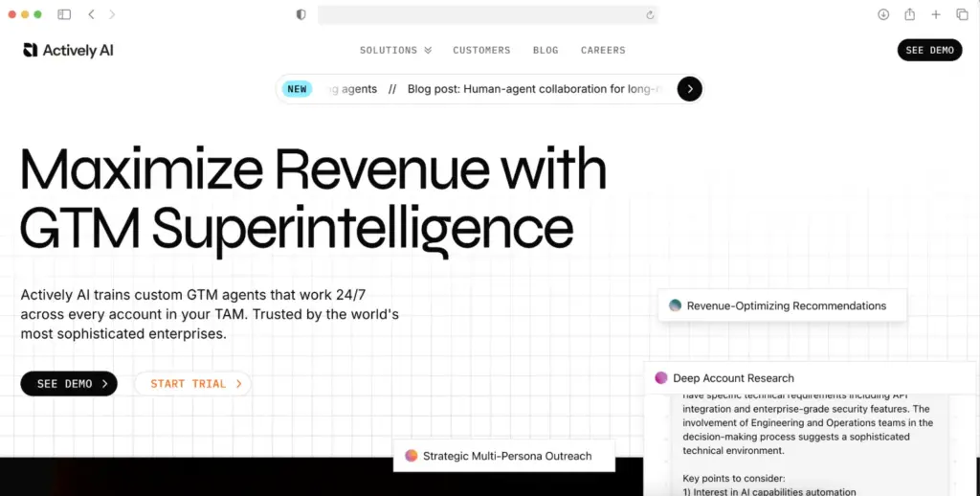Image resolution: width=980 pixels, height=496 pixels.
Task: Open a new tab with plus icon
Action: pos(936,14)
